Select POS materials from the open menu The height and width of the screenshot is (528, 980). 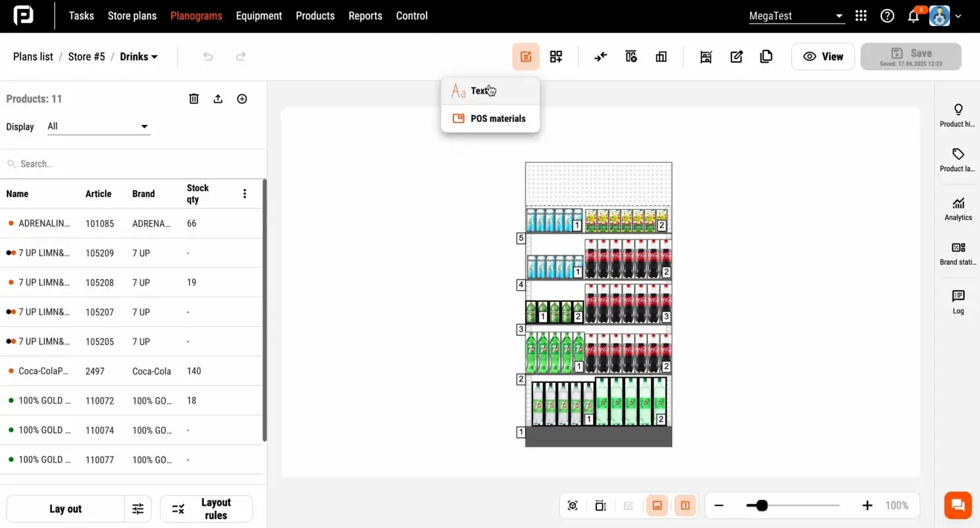coord(497,118)
